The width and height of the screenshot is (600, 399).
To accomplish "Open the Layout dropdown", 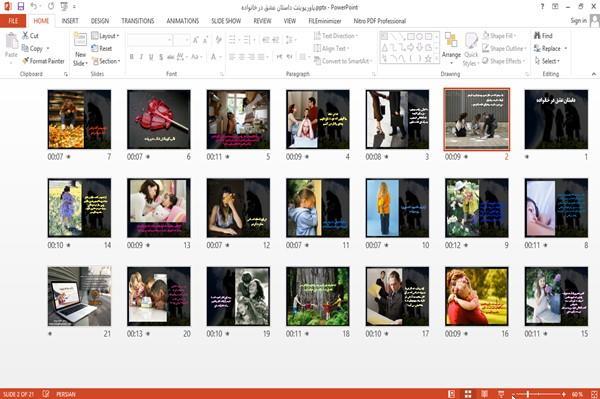I will pyautogui.click(x=106, y=36).
